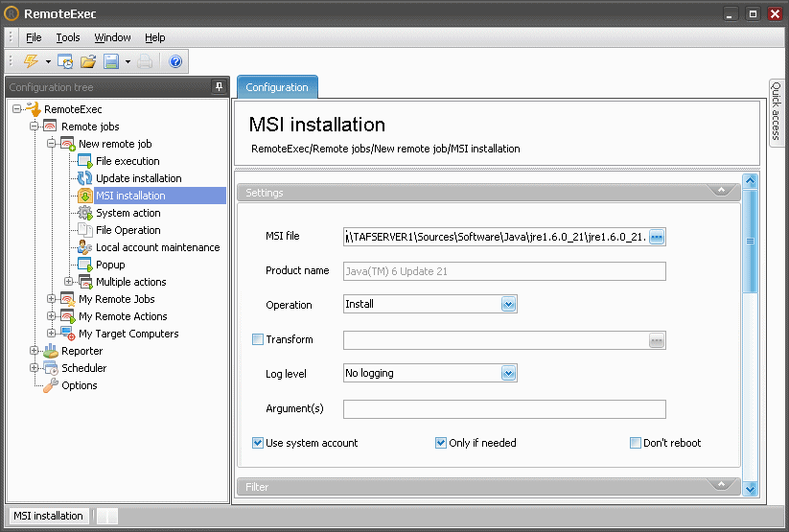
Task: Click the My Target Computers icon
Action: pyautogui.click(x=68, y=334)
